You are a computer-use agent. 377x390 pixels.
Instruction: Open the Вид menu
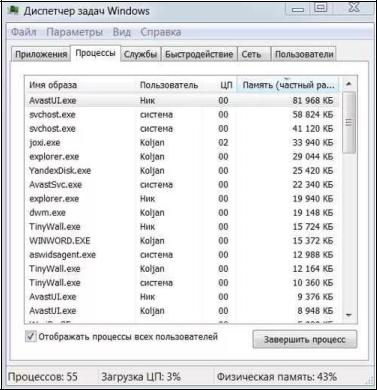click(x=122, y=32)
